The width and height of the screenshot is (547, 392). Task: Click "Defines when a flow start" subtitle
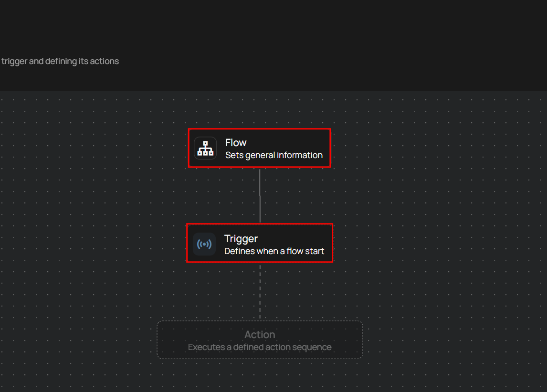click(274, 251)
